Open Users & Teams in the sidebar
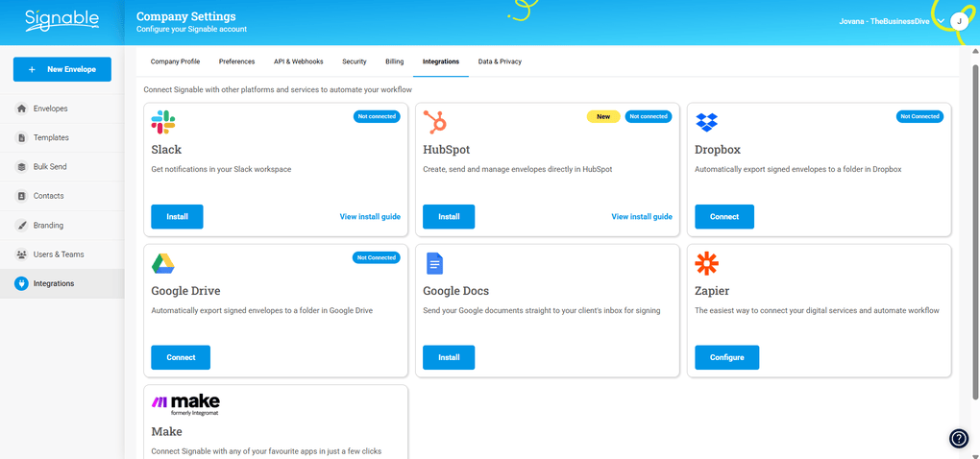The height and width of the screenshot is (459, 980). [x=61, y=254]
